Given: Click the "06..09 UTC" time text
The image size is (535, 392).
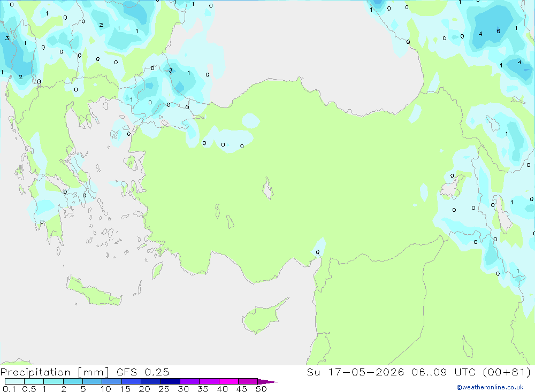Looking at the screenshot, I should 443,372.
